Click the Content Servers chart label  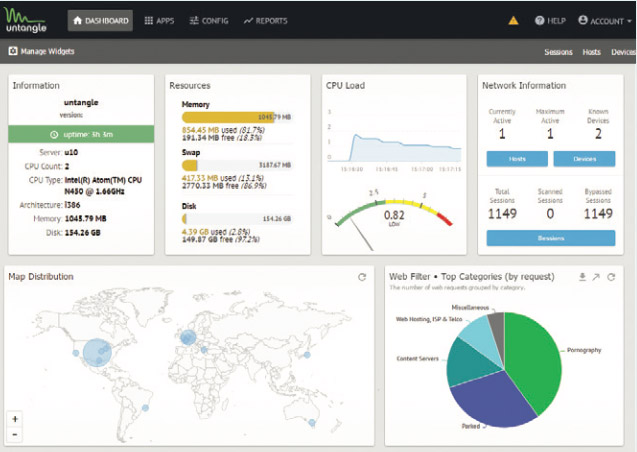coord(418,359)
